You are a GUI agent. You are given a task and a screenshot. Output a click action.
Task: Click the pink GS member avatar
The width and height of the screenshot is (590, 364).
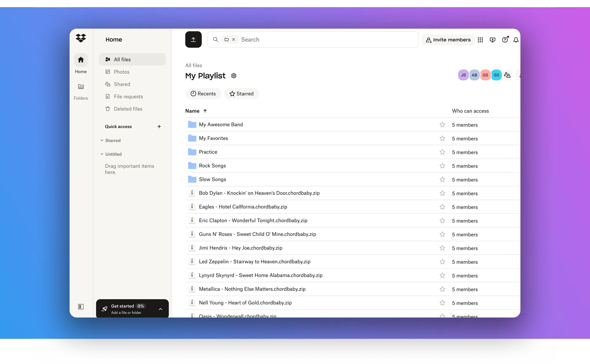click(485, 75)
